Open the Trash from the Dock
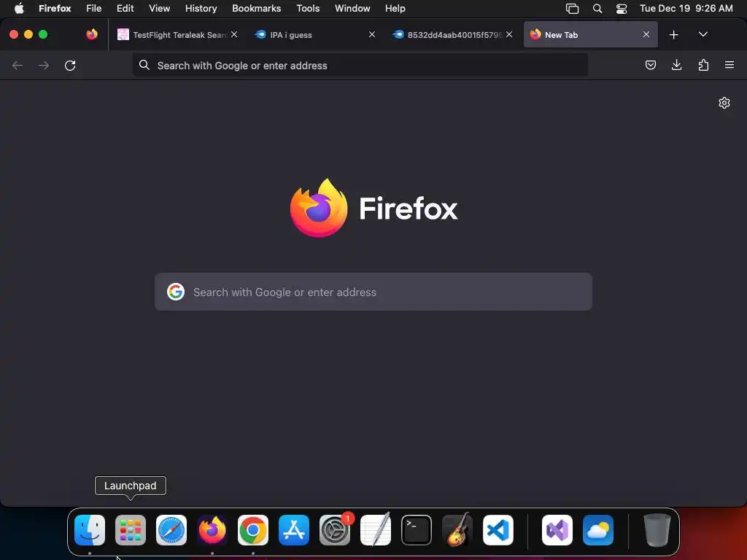Image resolution: width=747 pixels, height=560 pixels. [x=657, y=529]
